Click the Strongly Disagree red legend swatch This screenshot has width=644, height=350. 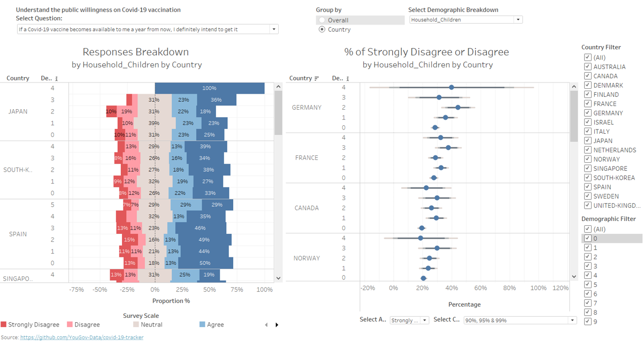click(x=4, y=325)
